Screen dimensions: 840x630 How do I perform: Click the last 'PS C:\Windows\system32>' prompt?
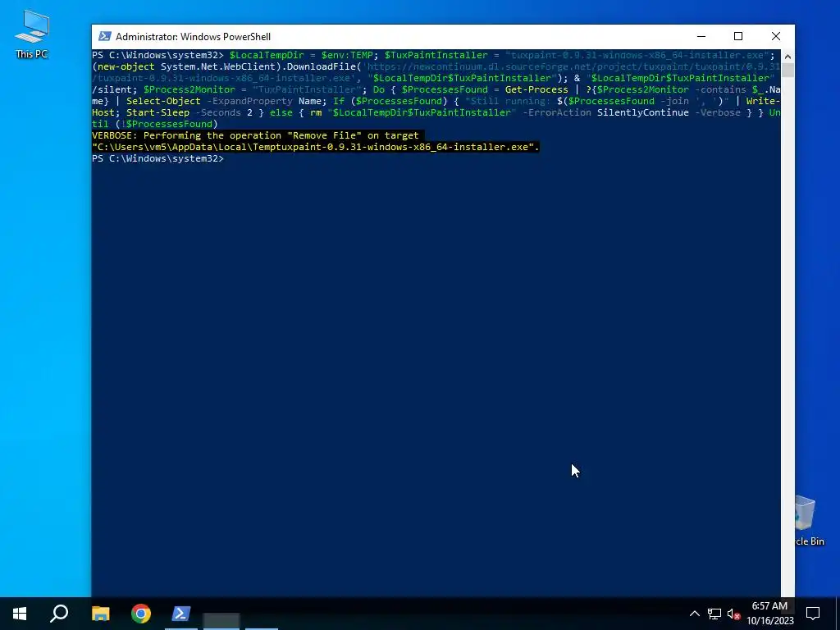[x=157, y=158]
